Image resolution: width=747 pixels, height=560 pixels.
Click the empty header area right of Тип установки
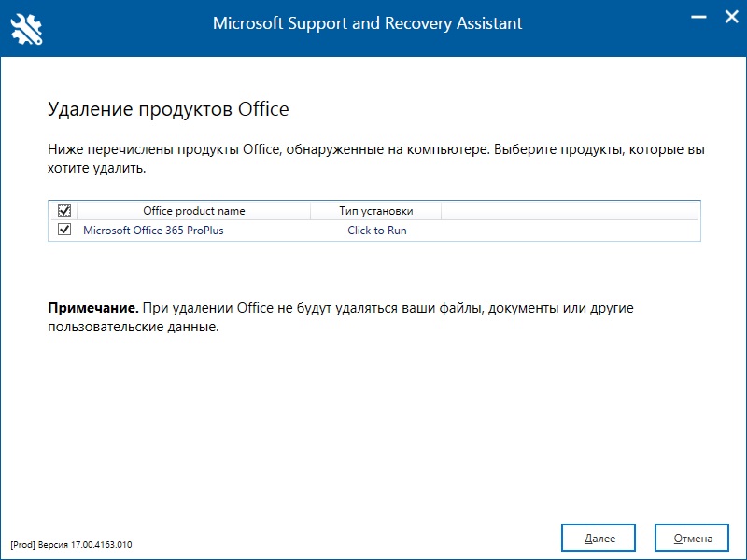pyautogui.click(x=570, y=211)
